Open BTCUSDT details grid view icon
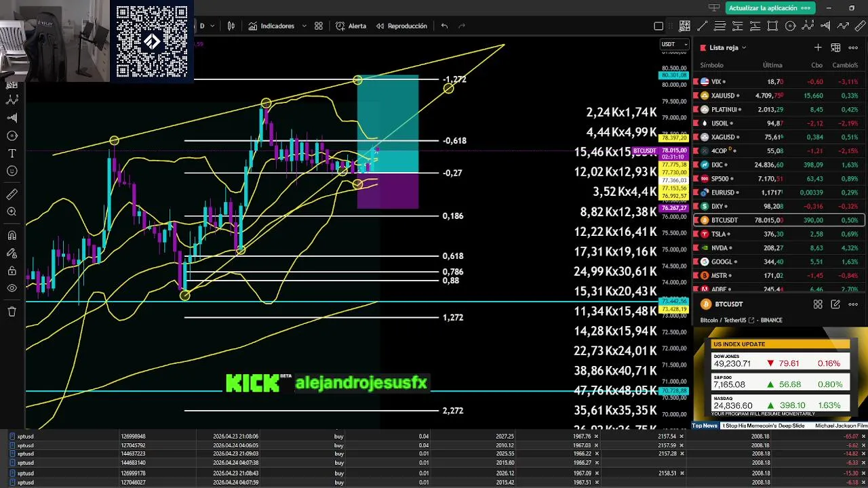868x488 pixels. pyautogui.click(x=818, y=304)
